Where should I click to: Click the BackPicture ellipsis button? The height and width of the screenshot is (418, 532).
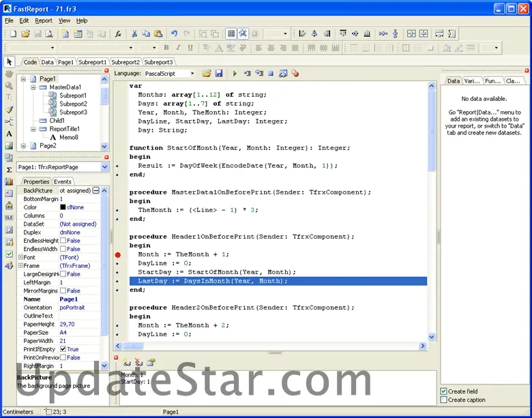[x=96, y=190]
